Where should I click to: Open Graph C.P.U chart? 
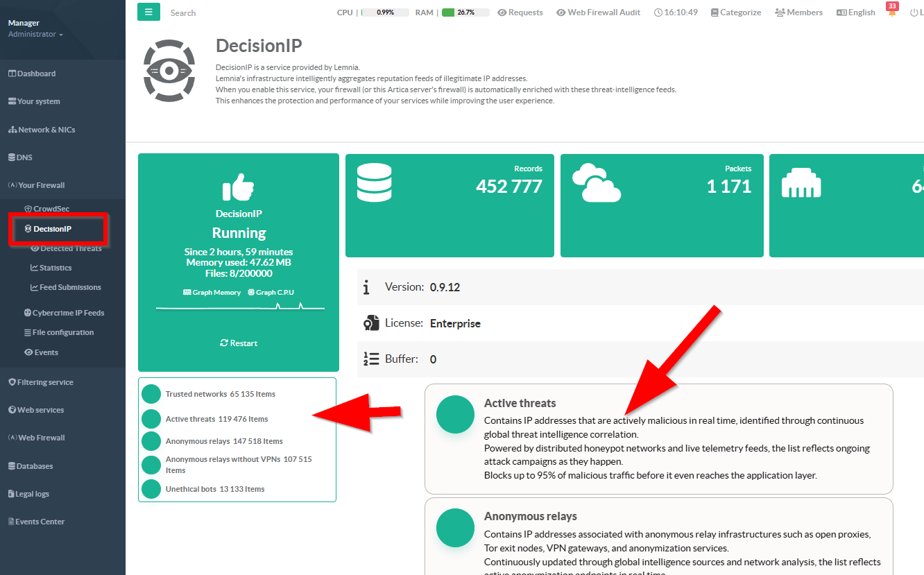click(271, 293)
